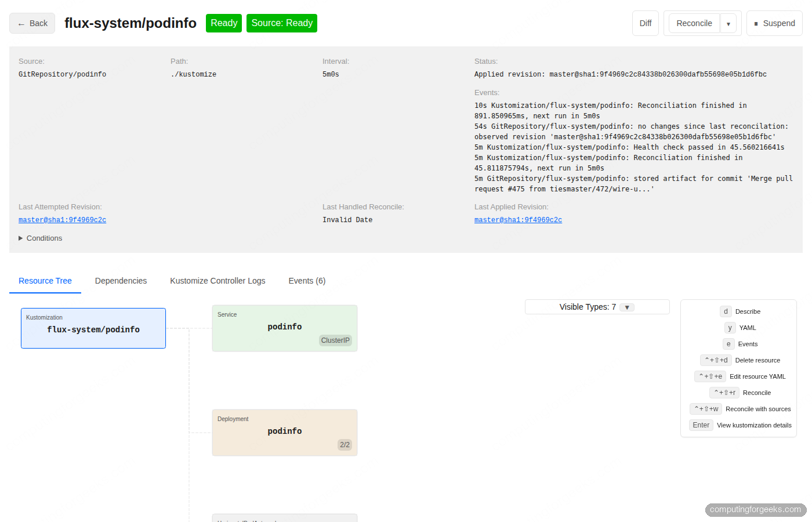
Task: Select the flux-system/podinfo Kustomization node
Action: point(93,328)
